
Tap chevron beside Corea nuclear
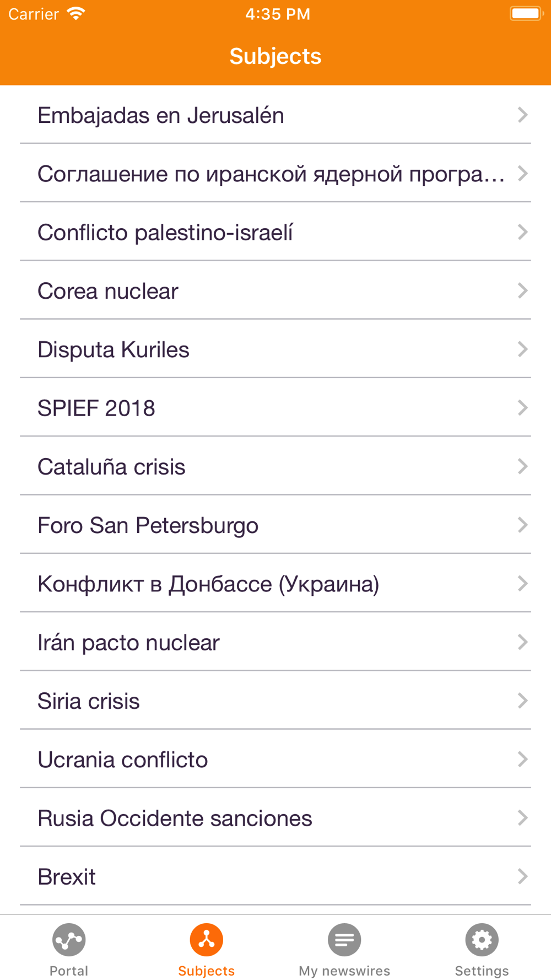(522, 291)
